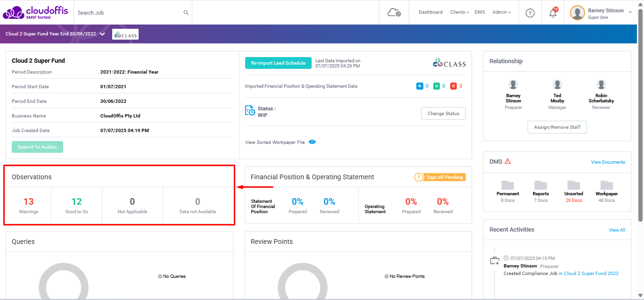
Task: Click the Review Points donut chart
Action: point(303,281)
